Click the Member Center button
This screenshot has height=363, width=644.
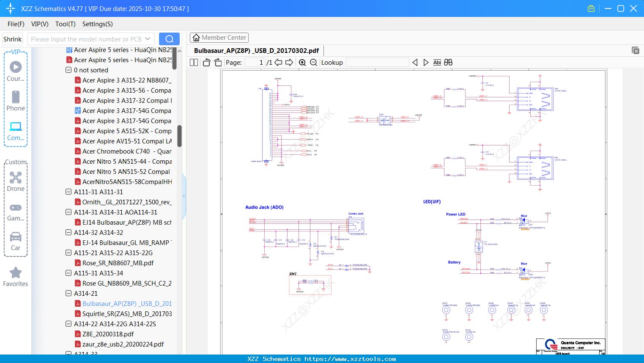click(x=219, y=38)
